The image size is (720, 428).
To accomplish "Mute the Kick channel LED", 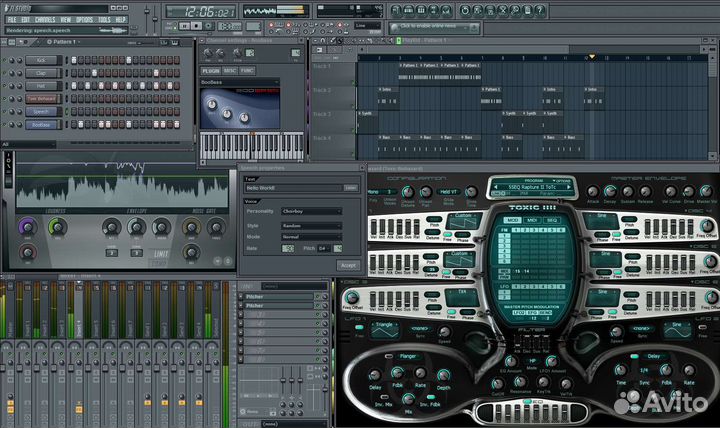I will (x=4, y=60).
